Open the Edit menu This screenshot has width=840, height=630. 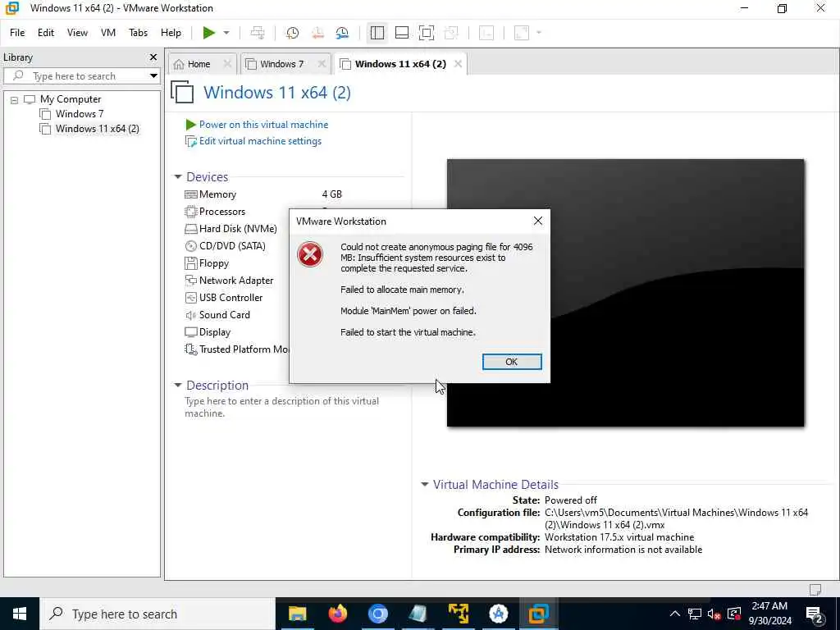click(x=46, y=33)
